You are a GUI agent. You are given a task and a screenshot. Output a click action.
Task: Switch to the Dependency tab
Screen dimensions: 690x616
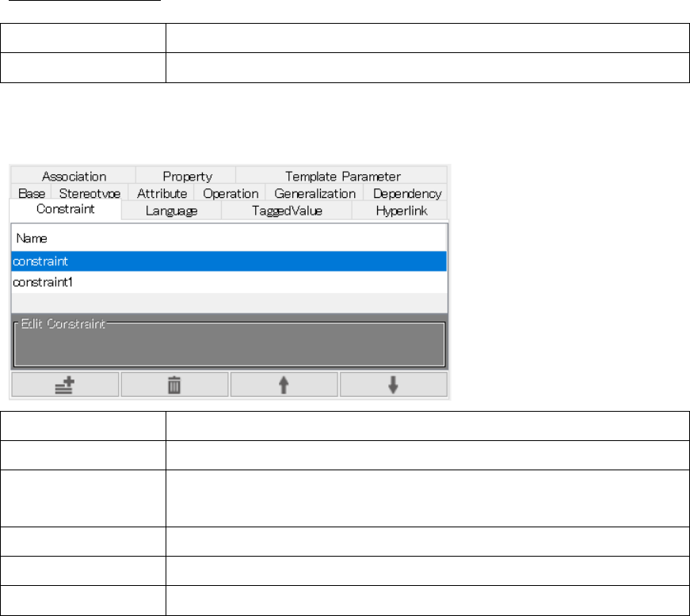[x=406, y=193]
